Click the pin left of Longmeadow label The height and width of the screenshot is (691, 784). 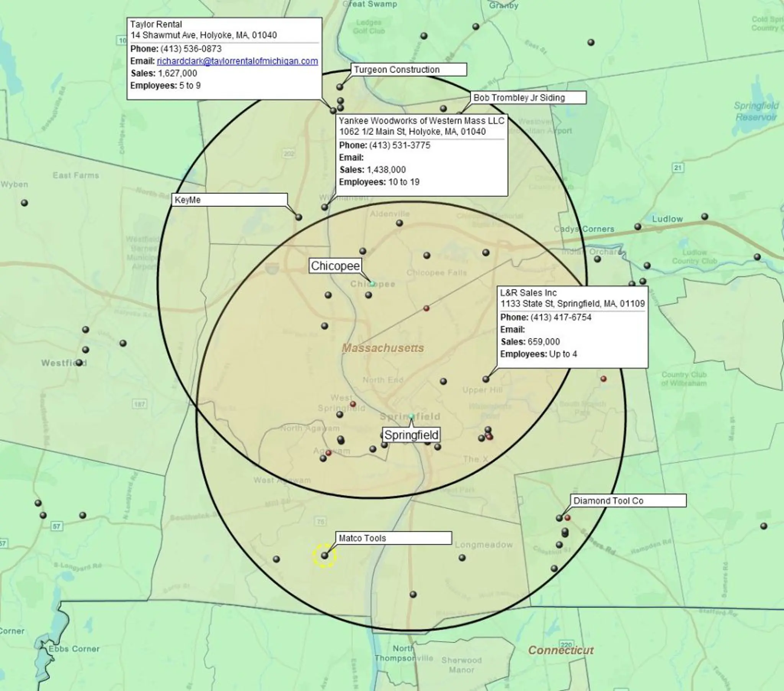point(462,557)
